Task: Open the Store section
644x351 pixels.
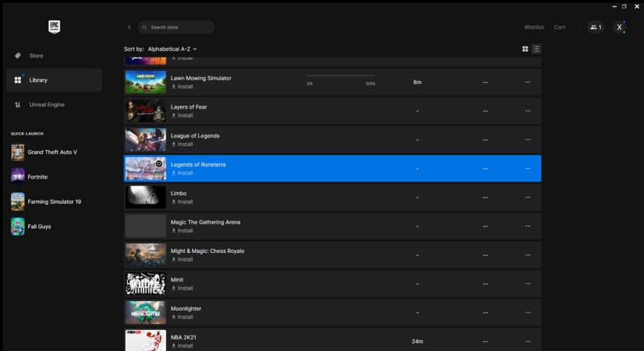Action: point(36,56)
